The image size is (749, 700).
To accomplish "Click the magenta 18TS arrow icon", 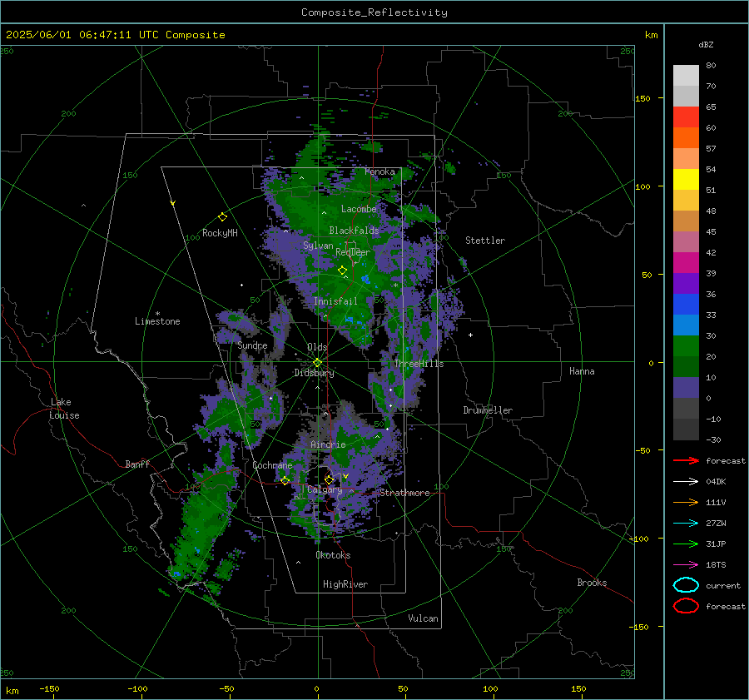I will tap(686, 565).
